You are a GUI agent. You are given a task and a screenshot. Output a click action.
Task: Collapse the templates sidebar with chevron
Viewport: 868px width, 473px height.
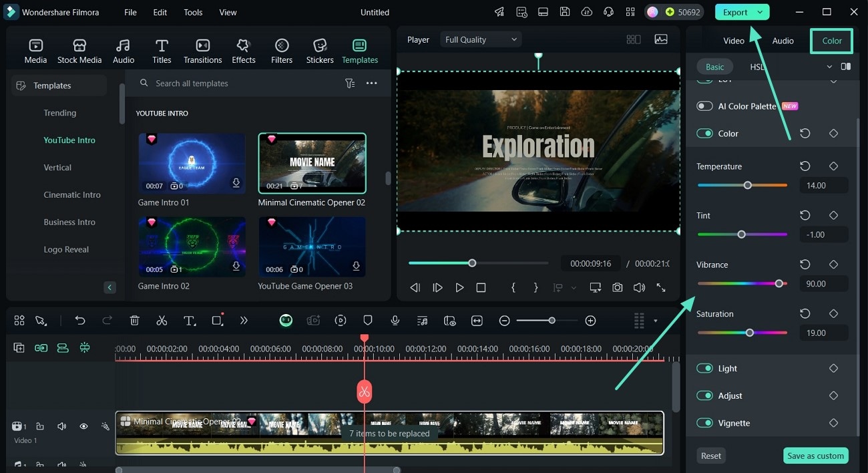(x=110, y=287)
